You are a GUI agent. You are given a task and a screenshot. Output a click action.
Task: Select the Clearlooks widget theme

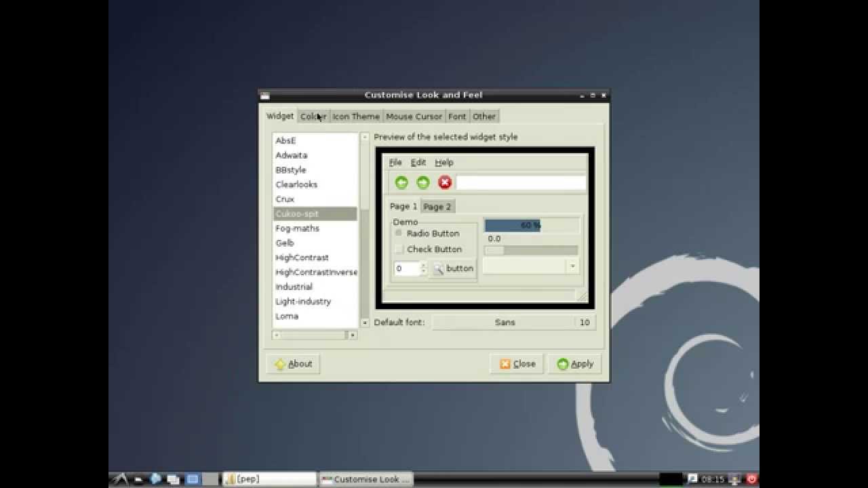(x=315, y=184)
